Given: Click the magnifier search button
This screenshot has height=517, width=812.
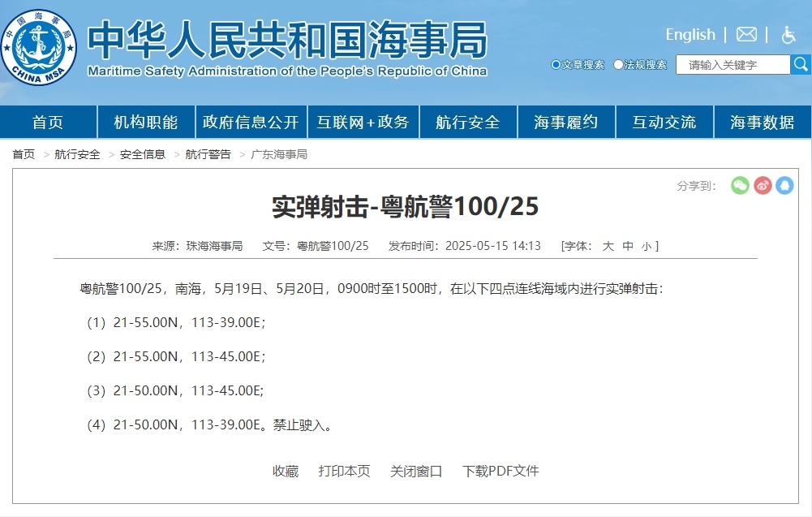Looking at the screenshot, I should click(801, 64).
